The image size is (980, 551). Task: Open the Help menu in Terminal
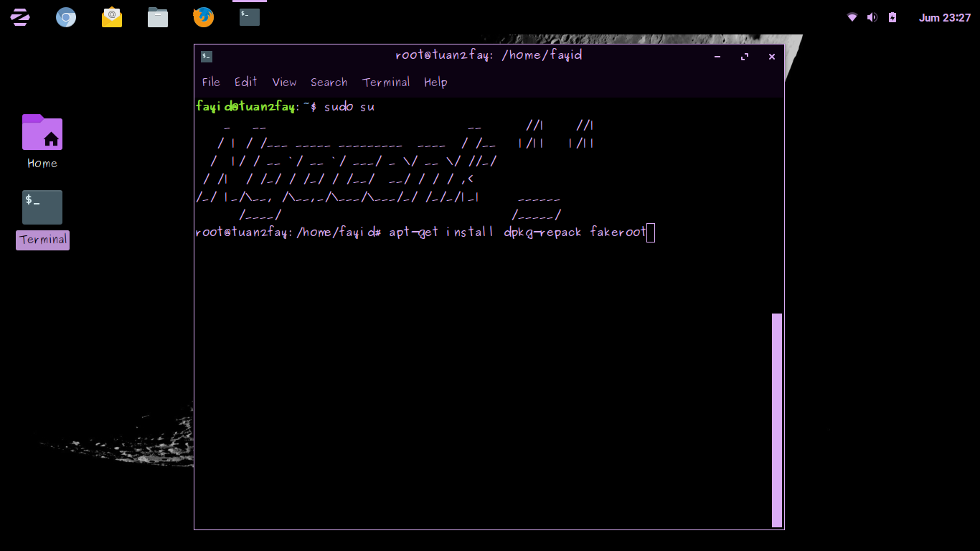(435, 82)
